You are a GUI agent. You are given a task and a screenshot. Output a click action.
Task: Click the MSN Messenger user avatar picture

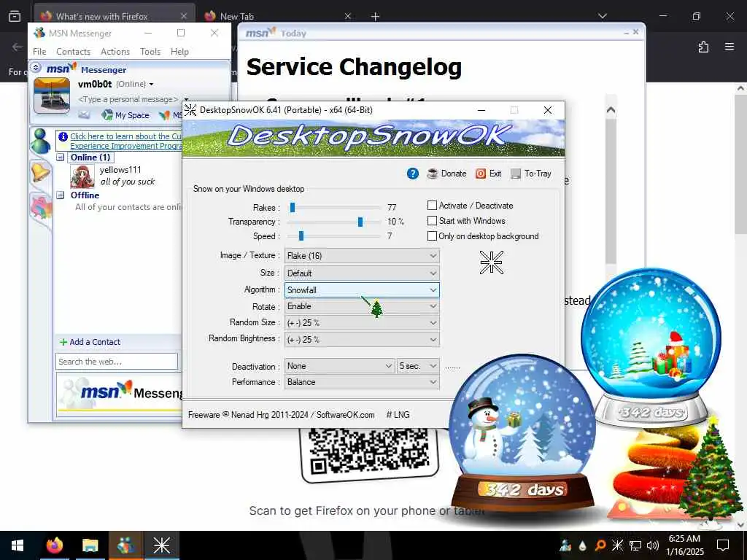pyautogui.click(x=52, y=96)
